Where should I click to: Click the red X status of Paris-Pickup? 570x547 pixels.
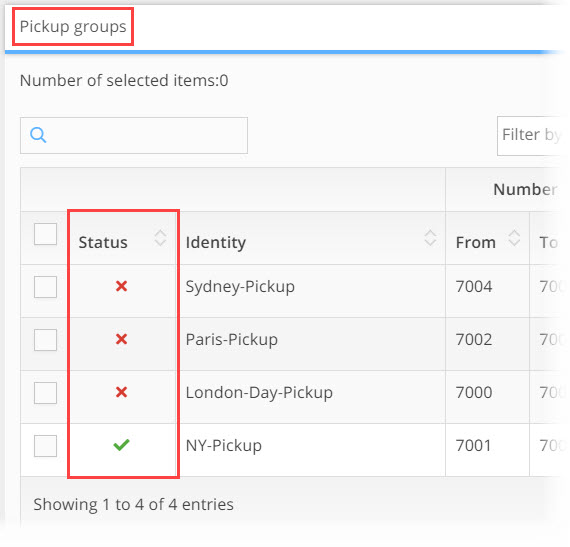pos(121,339)
